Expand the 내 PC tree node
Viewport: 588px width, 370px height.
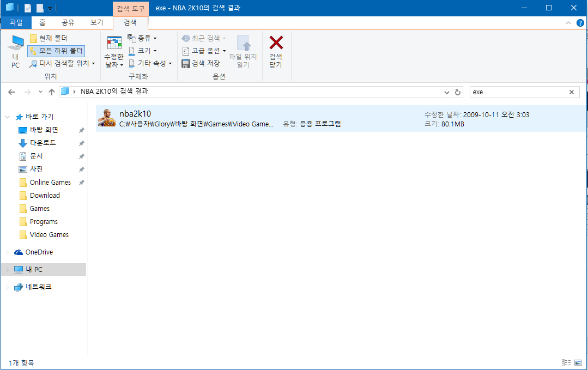pyautogui.click(x=7, y=270)
